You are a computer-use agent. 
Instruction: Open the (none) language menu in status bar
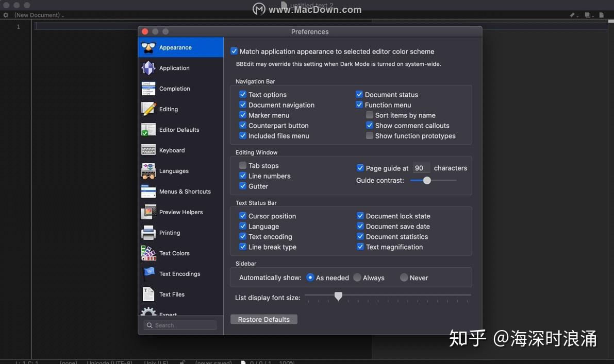click(x=68, y=361)
